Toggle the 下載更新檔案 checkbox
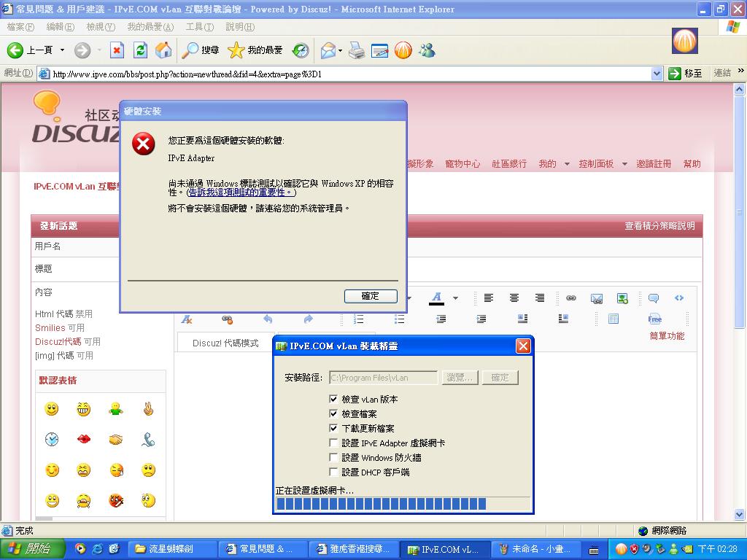 334,429
